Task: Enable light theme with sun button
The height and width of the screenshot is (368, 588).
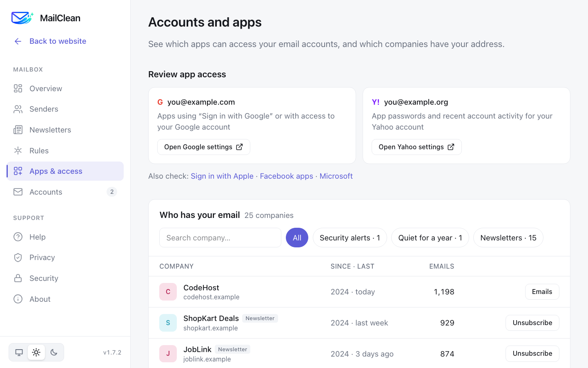Action: tap(36, 352)
